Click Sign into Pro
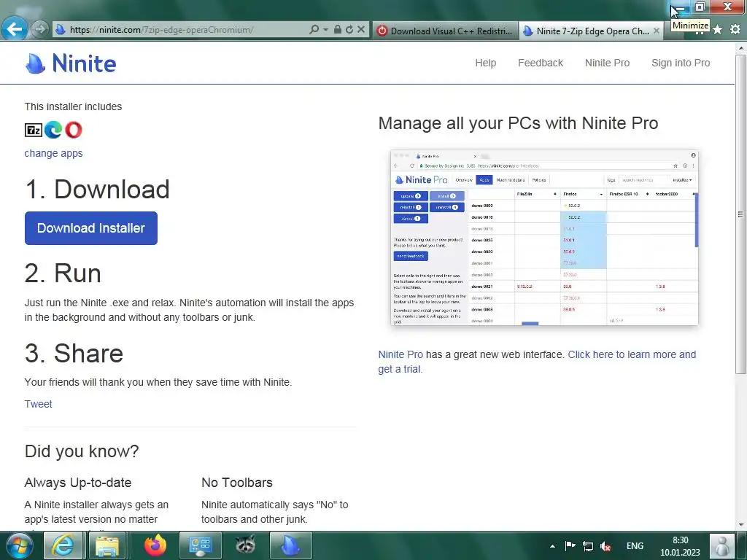 point(681,63)
